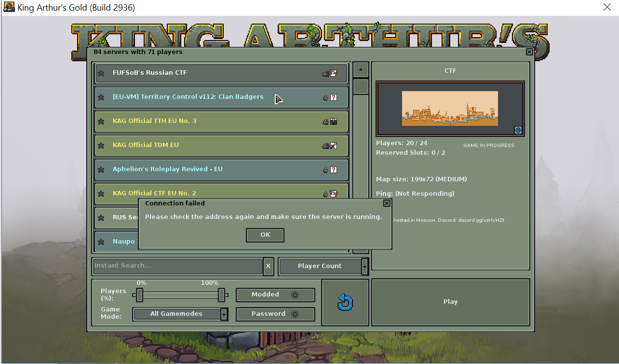Click question mark icon on Aphelion's Roleplay row
Screen dimensions: 619x364
pyautogui.click(x=334, y=170)
